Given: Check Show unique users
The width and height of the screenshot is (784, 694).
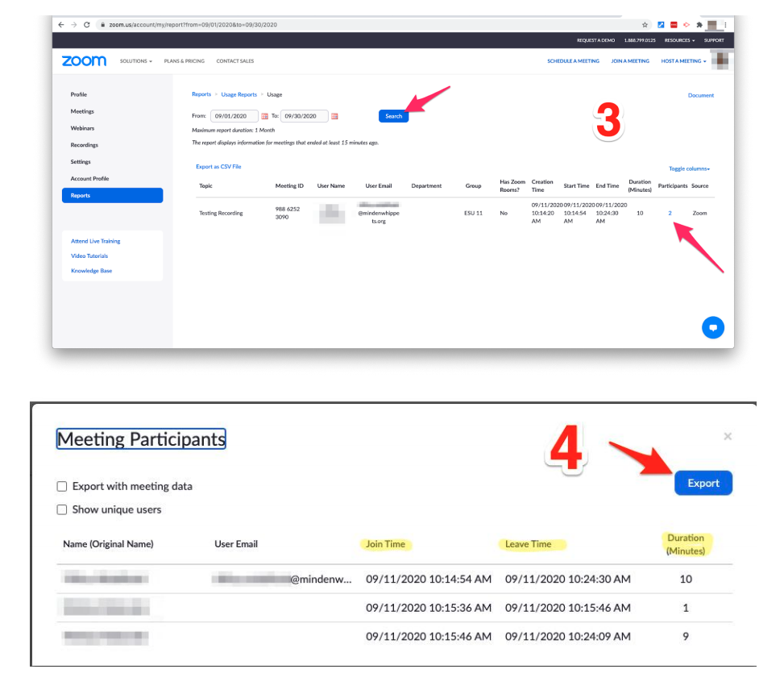Looking at the screenshot, I should coord(62,509).
